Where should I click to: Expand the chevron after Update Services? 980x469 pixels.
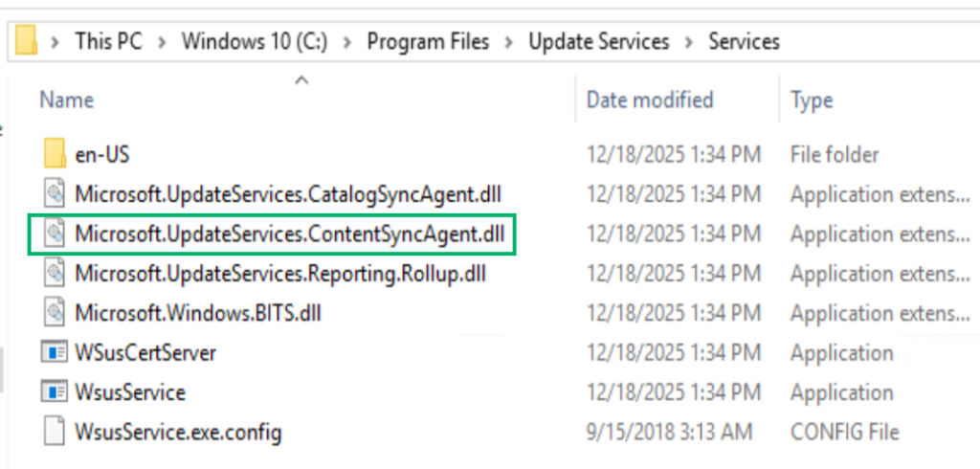[689, 42]
